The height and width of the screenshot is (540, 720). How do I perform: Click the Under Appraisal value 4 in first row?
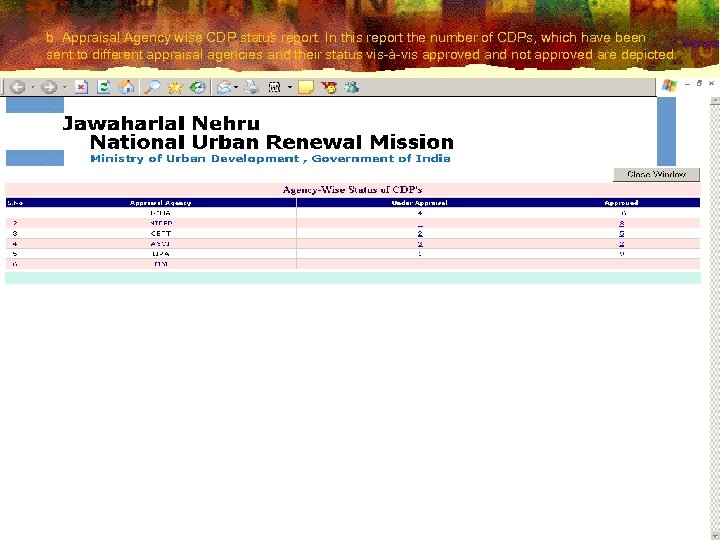(420, 213)
